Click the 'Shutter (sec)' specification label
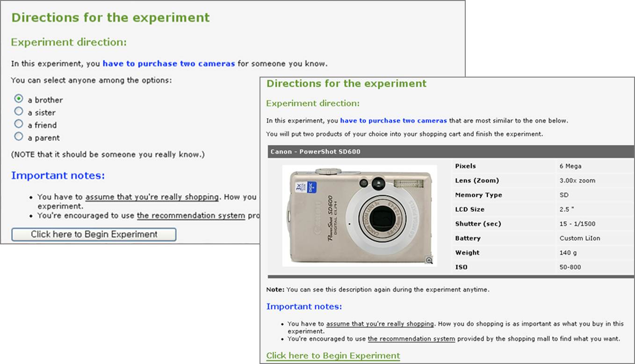Image resolution: width=635 pixels, height=364 pixels. (478, 224)
